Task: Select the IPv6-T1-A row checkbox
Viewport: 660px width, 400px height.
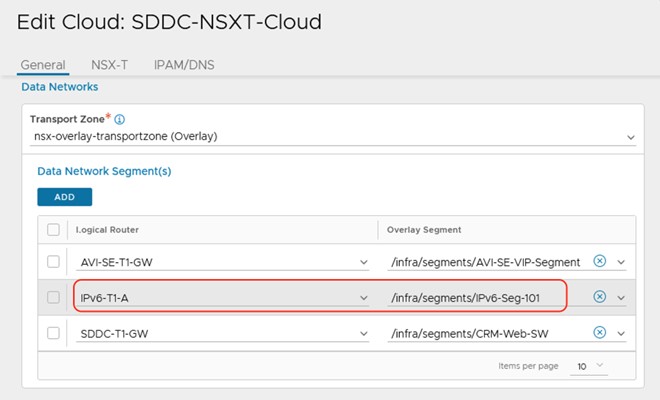Action: coord(54,297)
